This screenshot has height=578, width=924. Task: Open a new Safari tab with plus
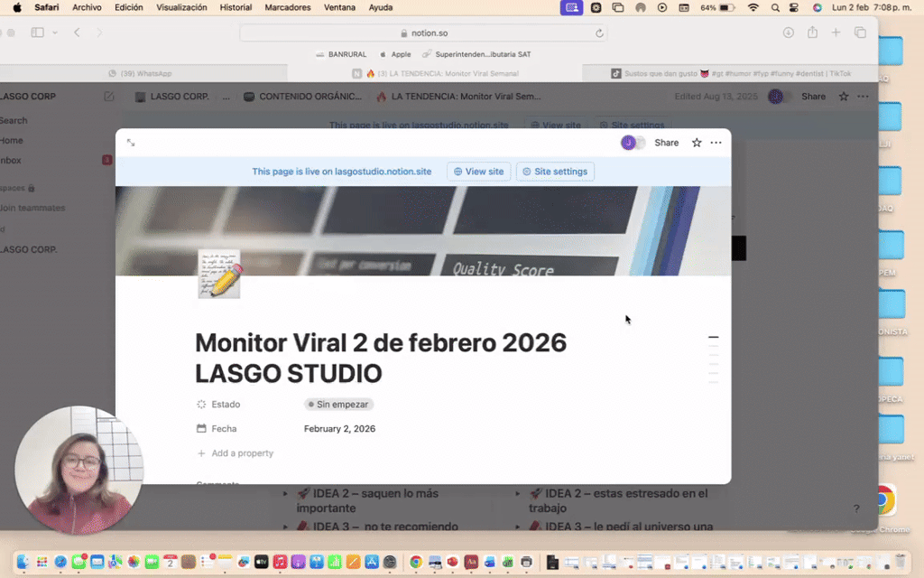pyautogui.click(x=836, y=33)
